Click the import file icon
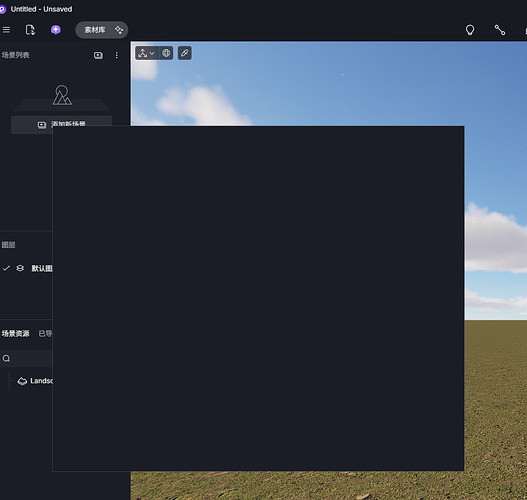 pyautogui.click(x=30, y=30)
